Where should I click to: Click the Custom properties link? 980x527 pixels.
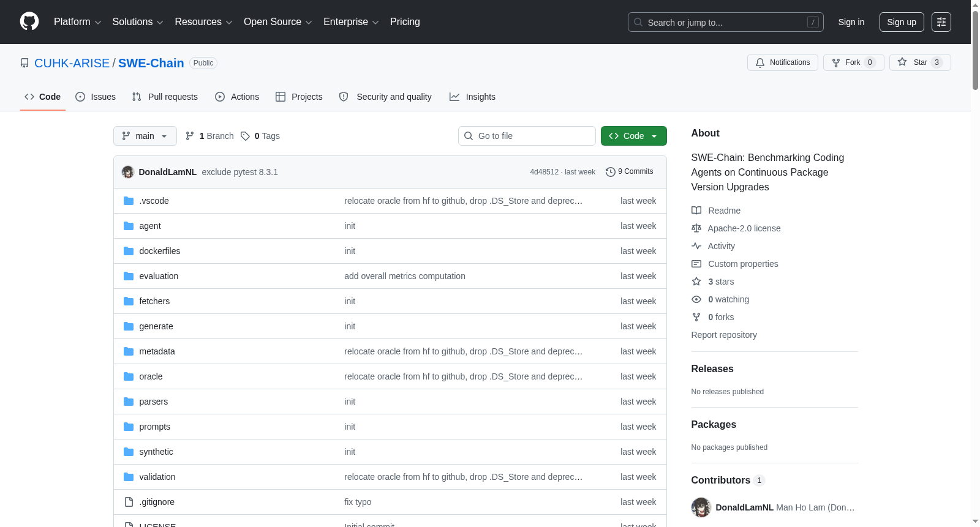click(x=743, y=264)
